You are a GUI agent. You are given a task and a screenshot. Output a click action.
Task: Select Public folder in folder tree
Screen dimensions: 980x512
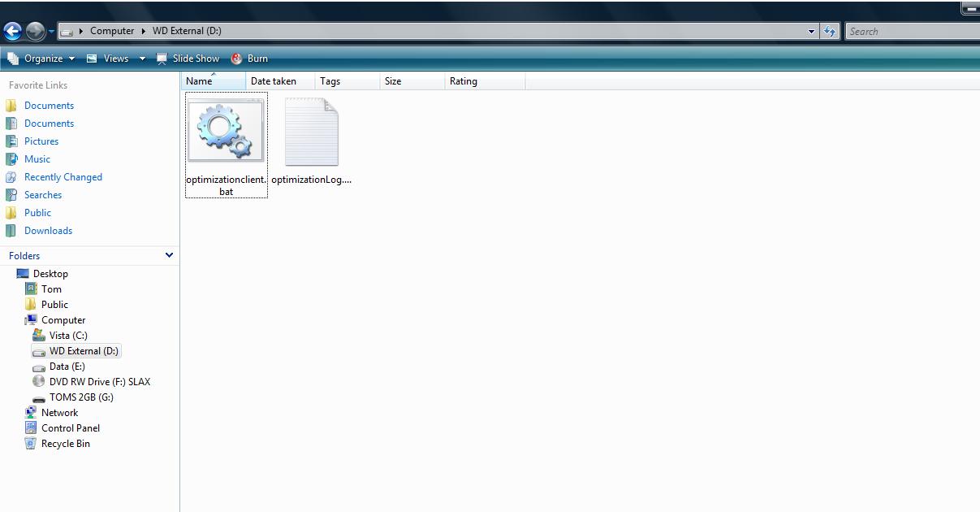(x=54, y=305)
